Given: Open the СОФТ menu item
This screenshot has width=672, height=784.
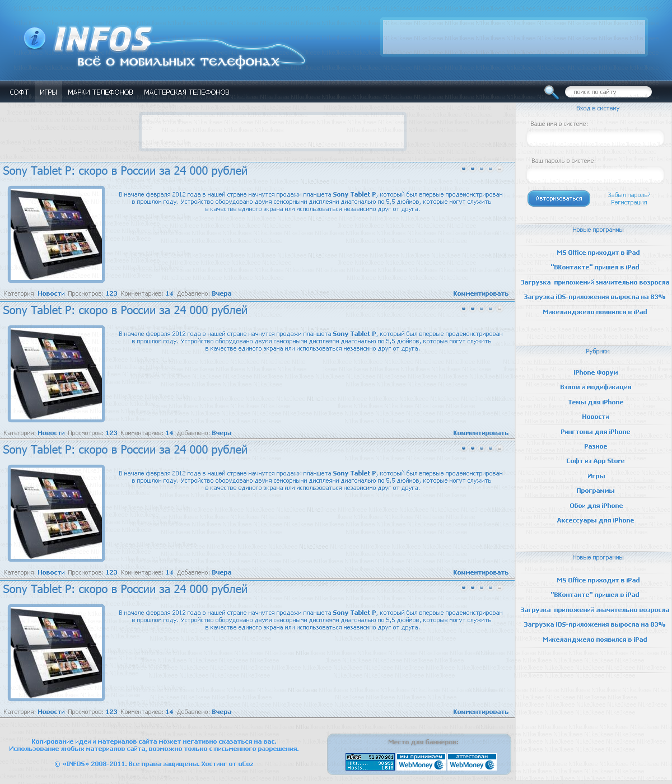Looking at the screenshot, I should [19, 92].
